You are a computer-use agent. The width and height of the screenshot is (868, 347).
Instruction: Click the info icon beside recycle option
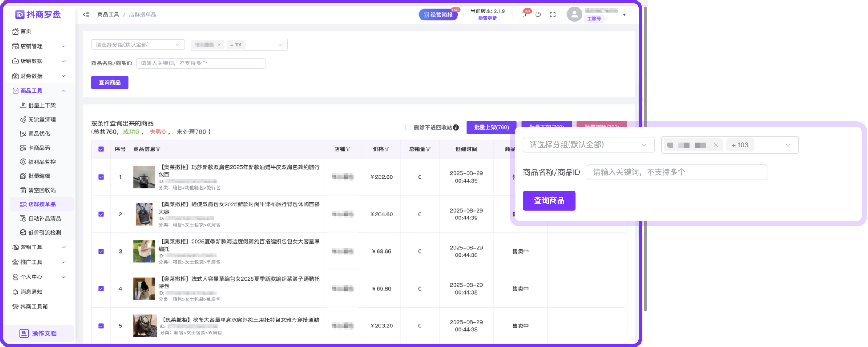(x=456, y=128)
